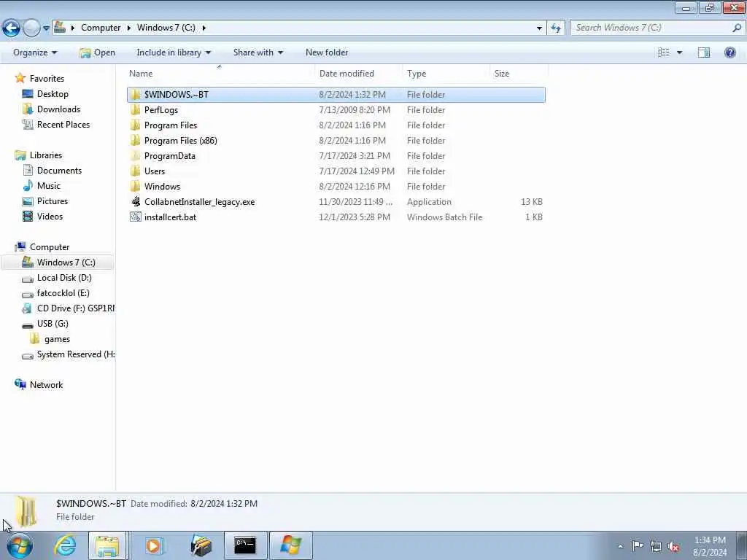Click the $WINDOWS.~BT folder name

(177, 95)
